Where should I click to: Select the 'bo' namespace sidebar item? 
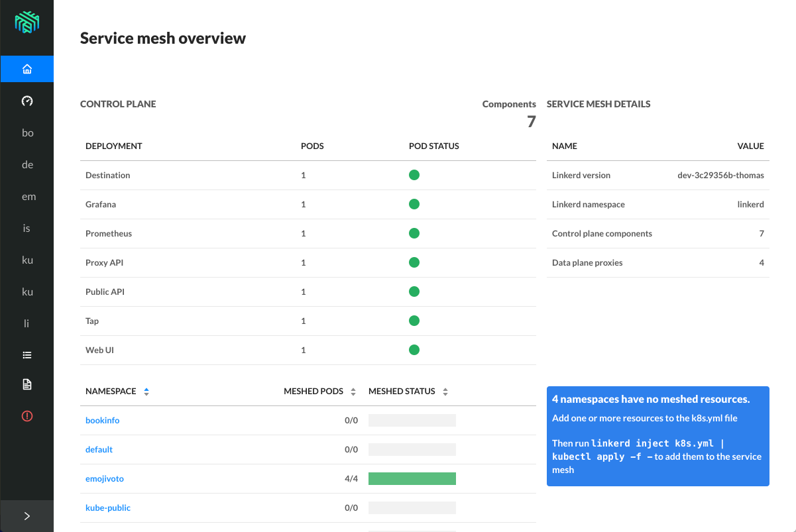(27, 133)
